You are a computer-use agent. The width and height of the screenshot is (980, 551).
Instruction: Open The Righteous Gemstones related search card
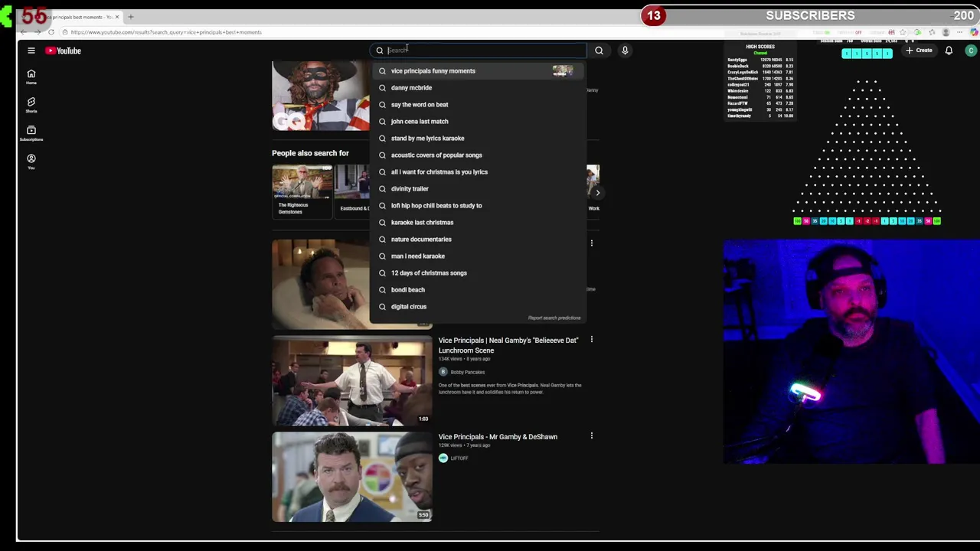pyautogui.click(x=302, y=191)
